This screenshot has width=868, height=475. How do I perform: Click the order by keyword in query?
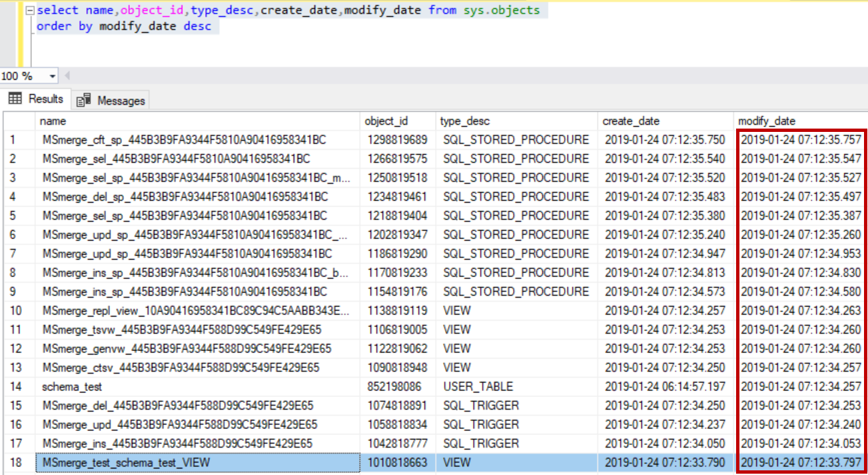tap(65, 27)
